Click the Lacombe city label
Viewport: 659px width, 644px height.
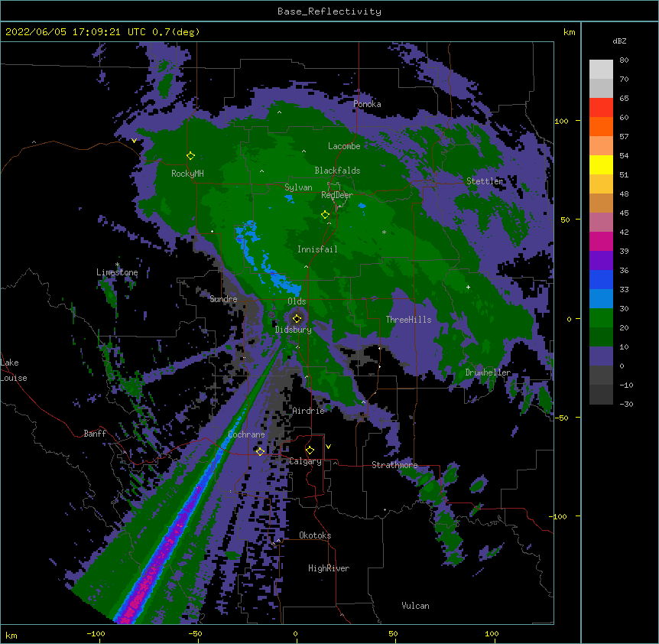(x=344, y=146)
